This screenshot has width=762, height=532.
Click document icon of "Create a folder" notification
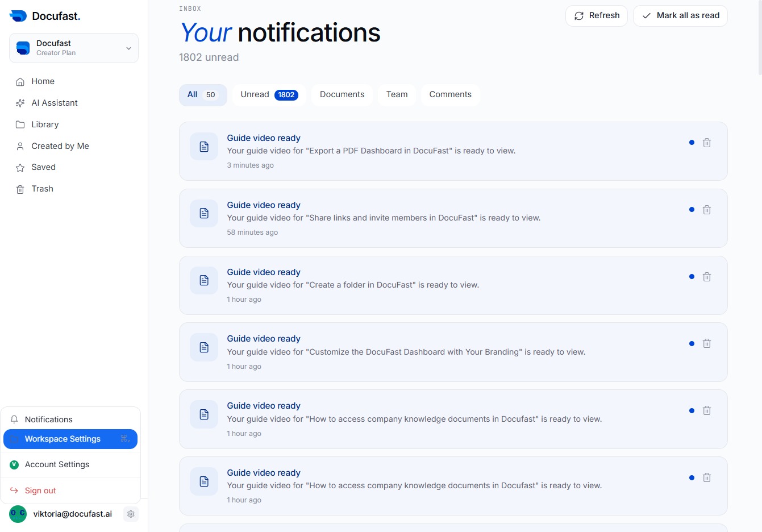[x=204, y=280]
